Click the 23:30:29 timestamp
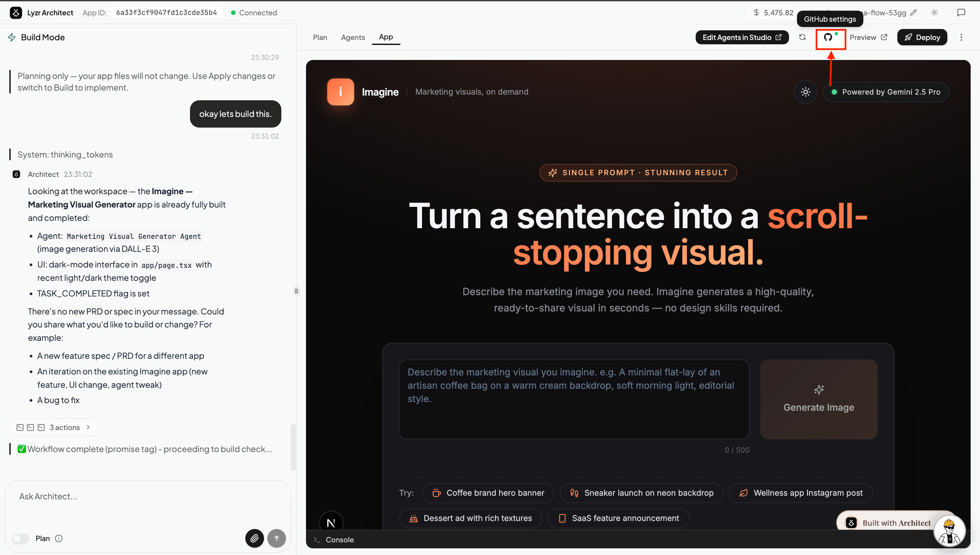The height and width of the screenshot is (555, 980). coord(265,58)
